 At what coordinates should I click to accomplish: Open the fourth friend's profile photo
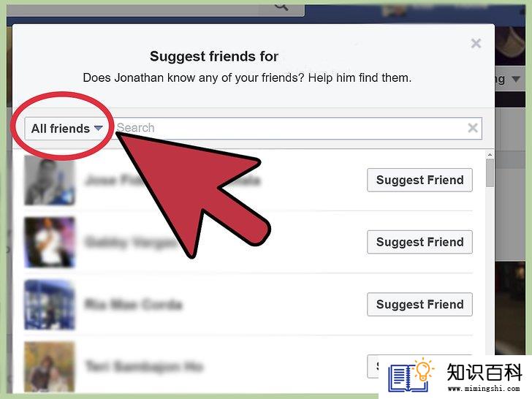coord(50,366)
